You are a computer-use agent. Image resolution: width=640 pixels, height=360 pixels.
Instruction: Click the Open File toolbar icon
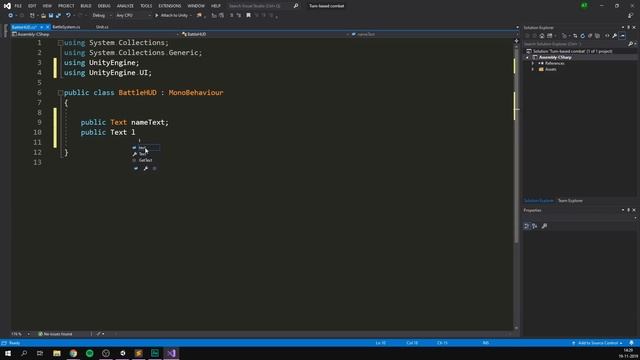click(x=43, y=16)
